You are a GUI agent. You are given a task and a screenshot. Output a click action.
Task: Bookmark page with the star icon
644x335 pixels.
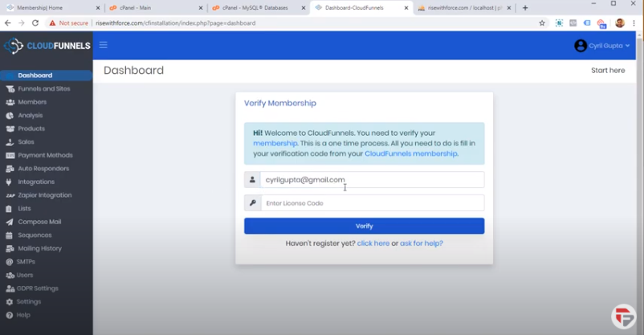coord(542,23)
